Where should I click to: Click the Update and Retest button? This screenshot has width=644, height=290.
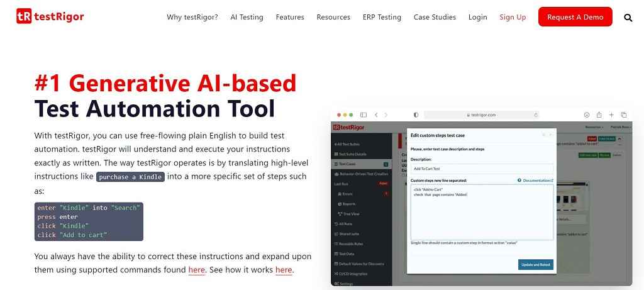pyautogui.click(x=536, y=265)
